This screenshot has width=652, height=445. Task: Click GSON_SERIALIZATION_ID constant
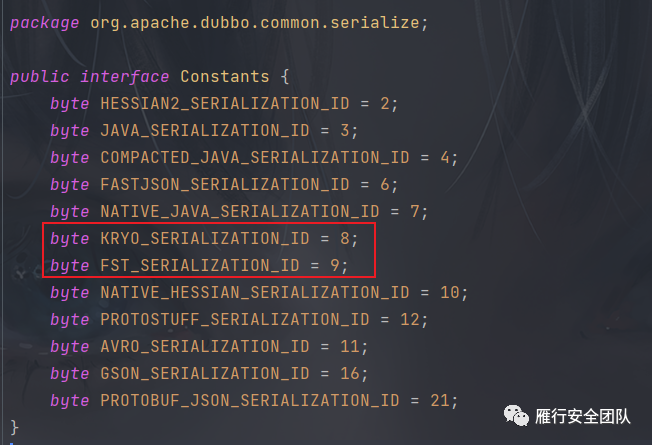coord(205,373)
